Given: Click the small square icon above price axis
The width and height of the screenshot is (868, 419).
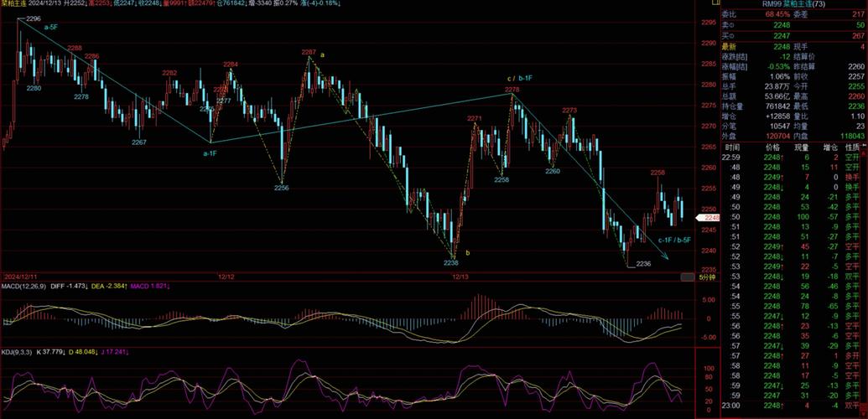Looking at the screenshot, I should tap(715, 4).
